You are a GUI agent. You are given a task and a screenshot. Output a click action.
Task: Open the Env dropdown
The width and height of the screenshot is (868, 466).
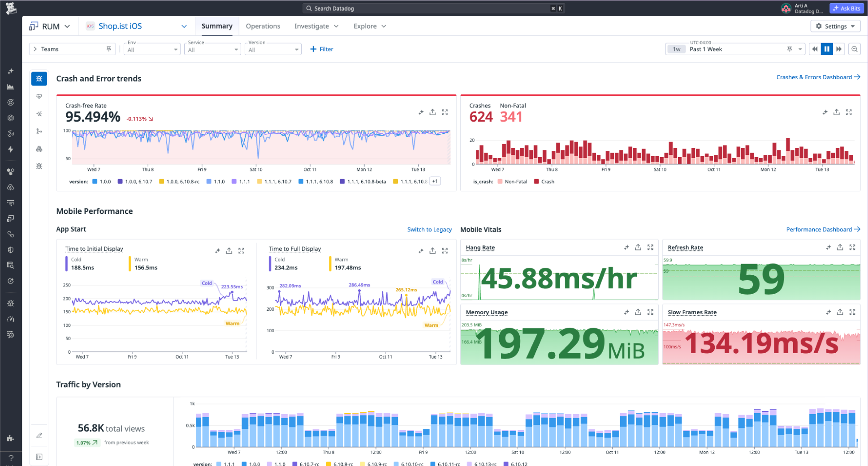pyautogui.click(x=152, y=49)
